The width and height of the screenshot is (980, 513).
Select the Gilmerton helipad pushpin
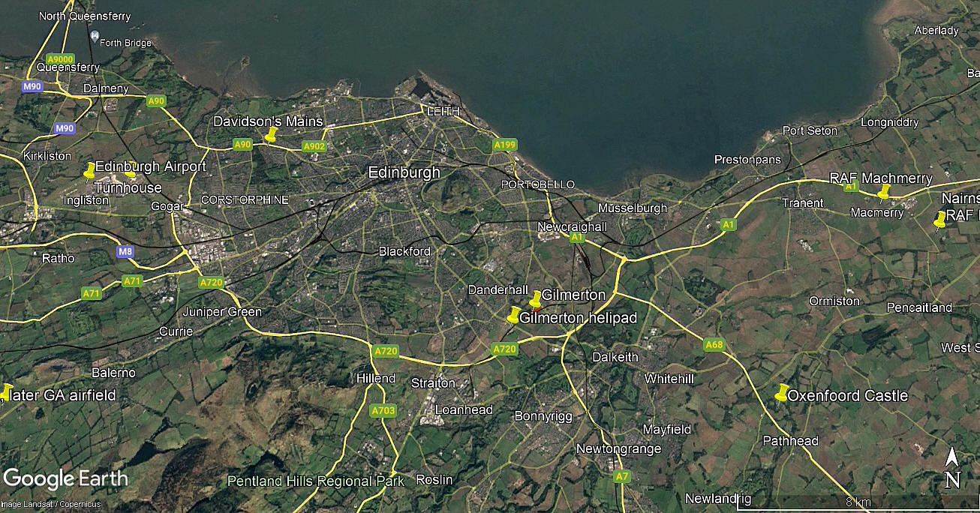(x=514, y=315)
